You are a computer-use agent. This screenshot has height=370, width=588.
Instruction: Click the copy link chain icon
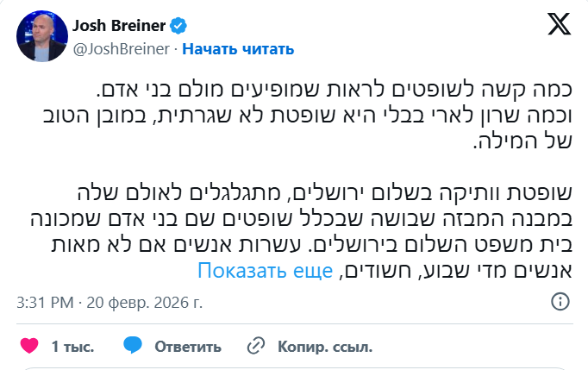click(x=255, y=347)
